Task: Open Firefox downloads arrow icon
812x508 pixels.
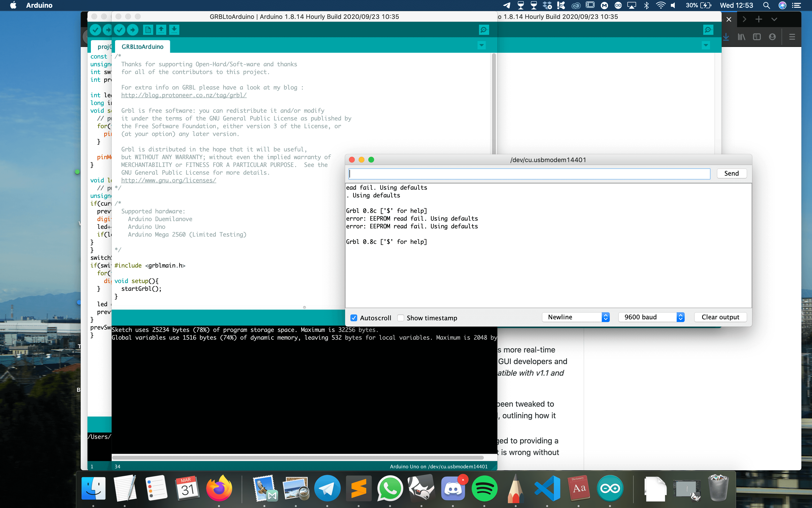Action: [x=726, y=37]
